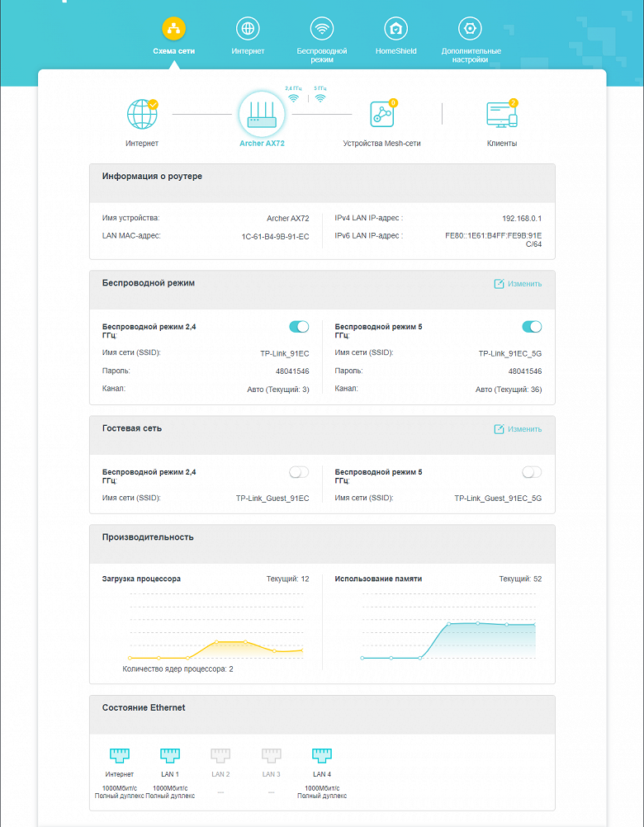644x827 pixels.
Task: Click the Интернет label under globe diagram
Action: pos(142,143)
